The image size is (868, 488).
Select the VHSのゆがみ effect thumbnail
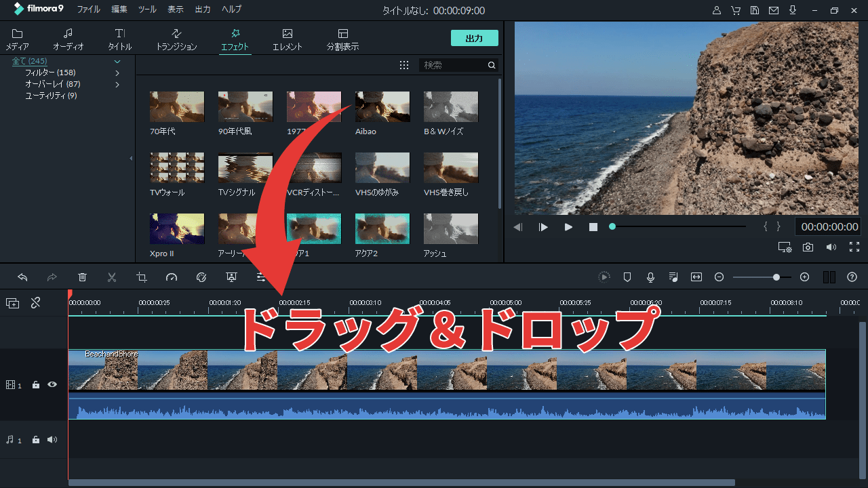point(382,168)
